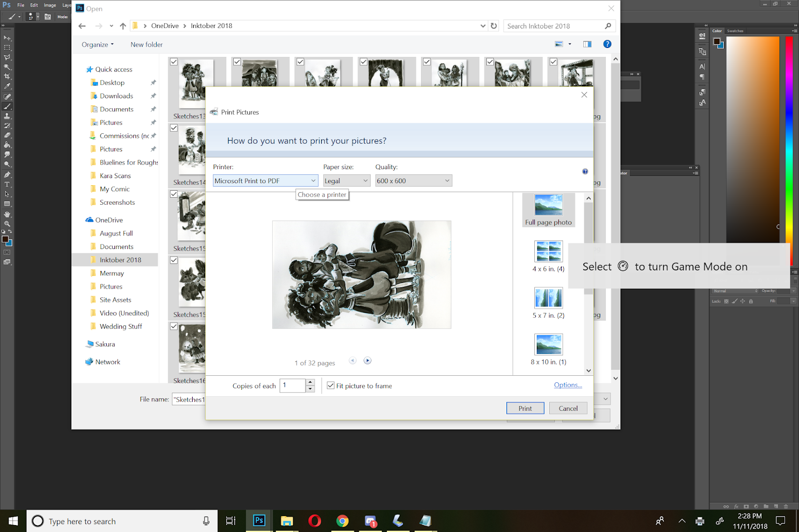Select the Zoom tool in Photoshop toolbar
799x532 pixels.
[x=7, y=224]
